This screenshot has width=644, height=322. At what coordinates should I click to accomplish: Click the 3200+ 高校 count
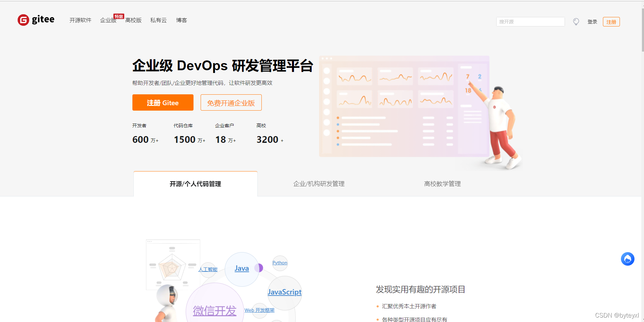coord(270,140)
